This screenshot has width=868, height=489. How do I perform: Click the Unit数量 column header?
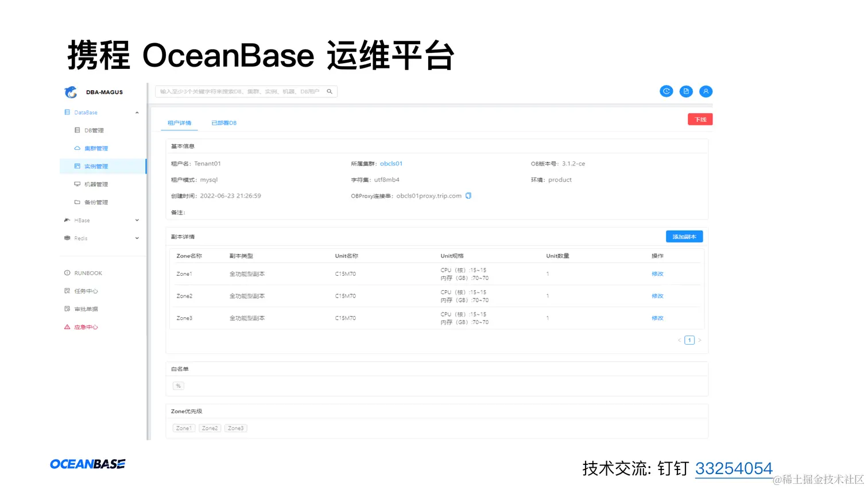click(557, 256)
